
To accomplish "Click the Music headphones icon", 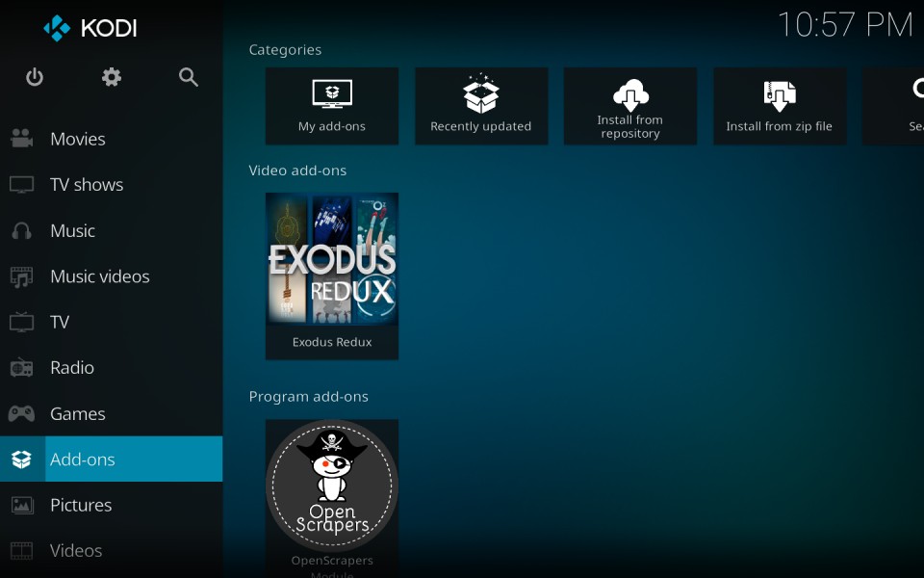I will click(22, 230).
